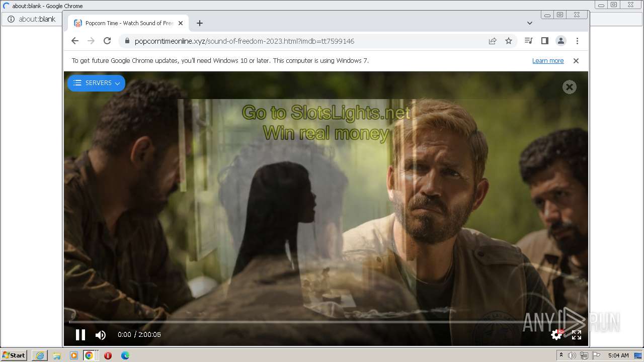Minimize the popup Chrome window
644x362 pixels.
547,15
